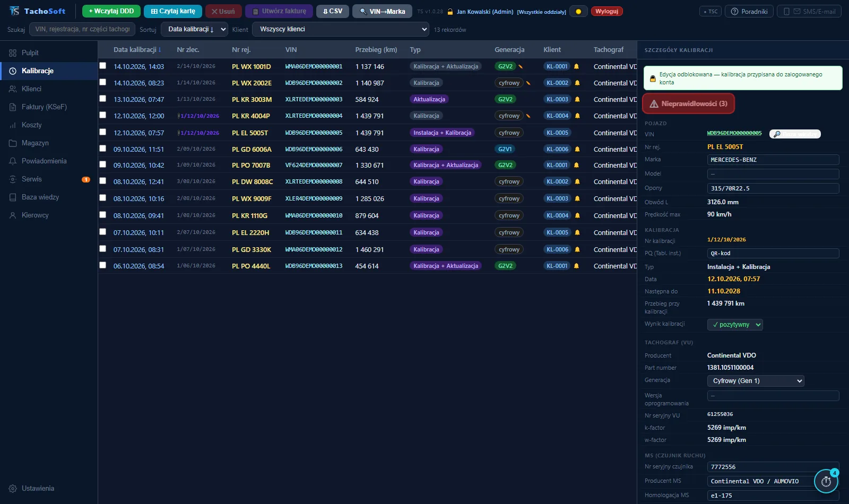
Task: Toggle the sun light-theme icon
Action: [578, 11]
